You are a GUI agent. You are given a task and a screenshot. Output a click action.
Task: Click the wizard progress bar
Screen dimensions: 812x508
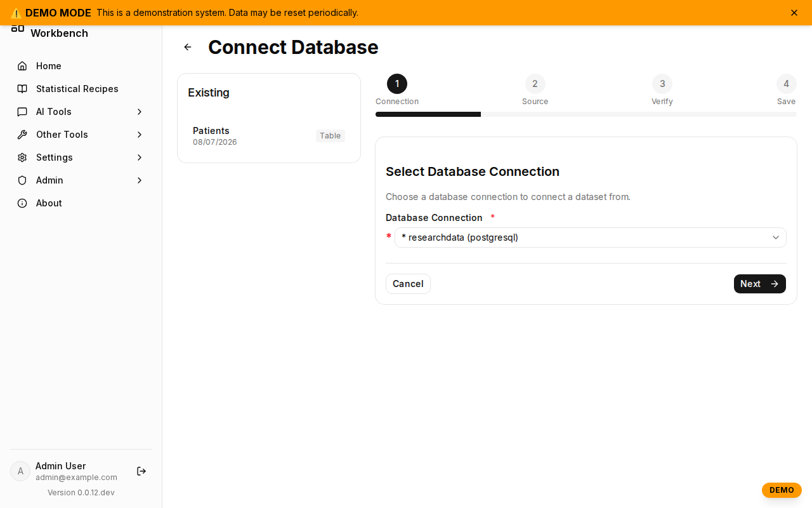coord(586,114)
